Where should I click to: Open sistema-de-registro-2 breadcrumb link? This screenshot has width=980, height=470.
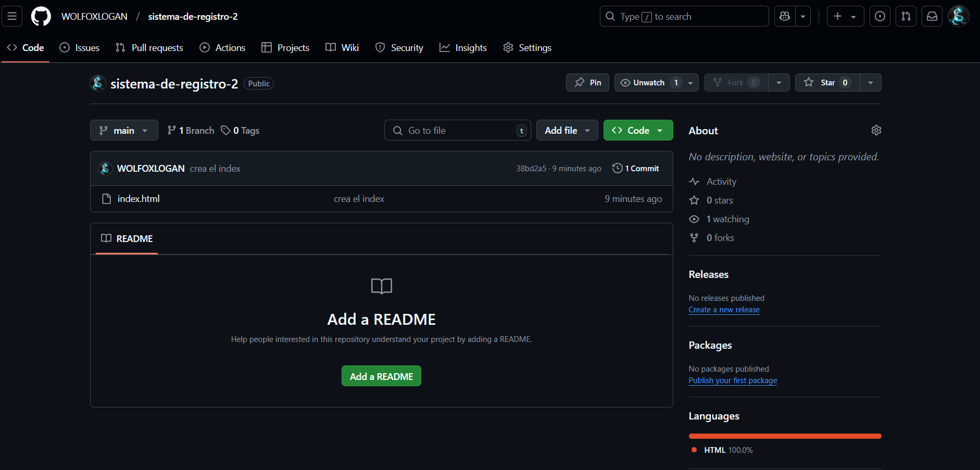(x=193, y=16)
